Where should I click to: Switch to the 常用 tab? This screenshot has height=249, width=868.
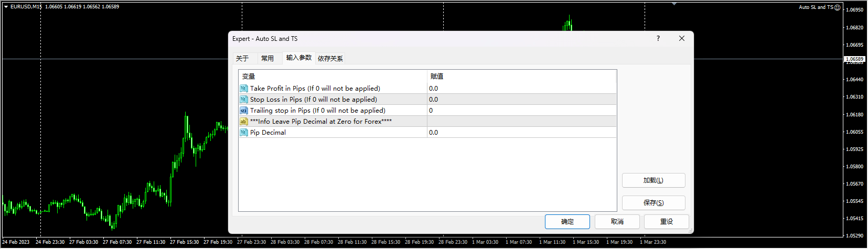267,58
